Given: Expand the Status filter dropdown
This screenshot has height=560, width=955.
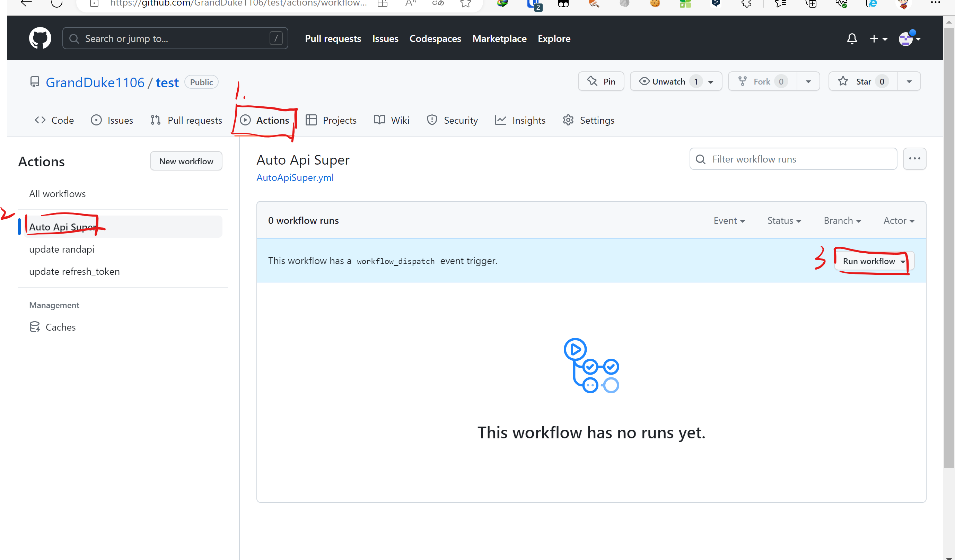Looking at the screenshot, I should (783, 221).
